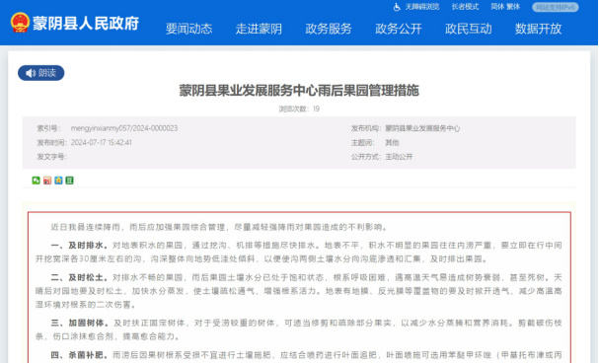Expand the 政务服务 menu
The width and height of the screenshot is (599, 364).
point(329,29)
